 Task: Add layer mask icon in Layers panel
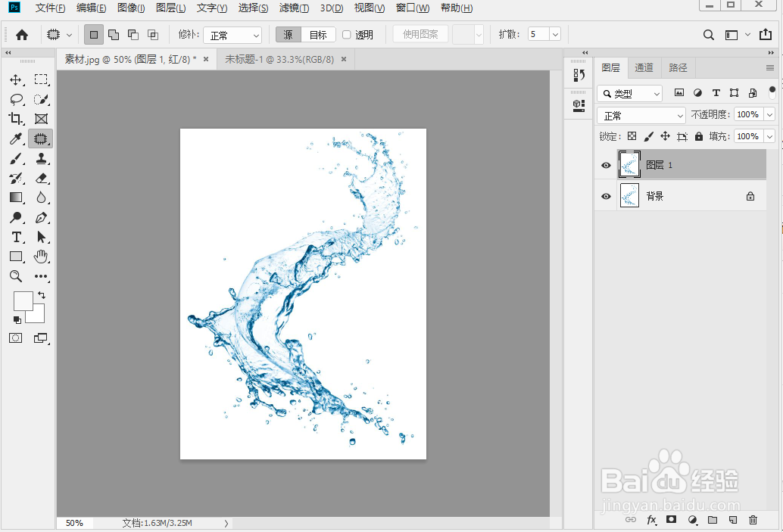(671, 519)
